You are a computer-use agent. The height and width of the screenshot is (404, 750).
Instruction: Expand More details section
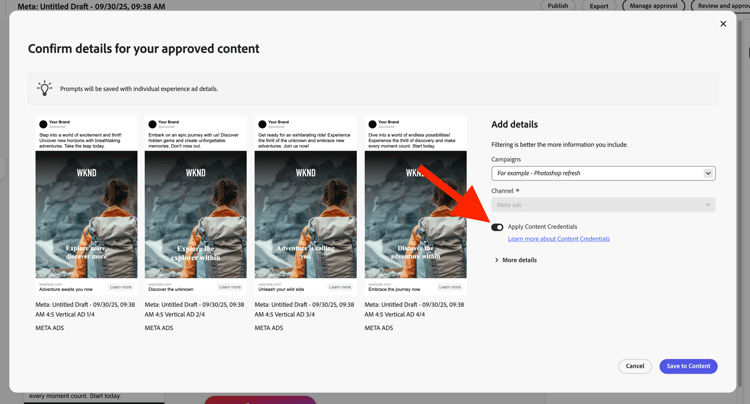pyautogui.click(x=516, y=260)
